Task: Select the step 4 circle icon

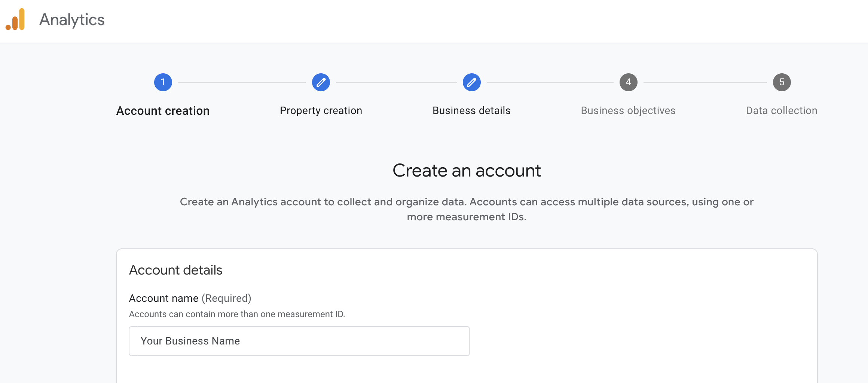Action: [629, 82]
